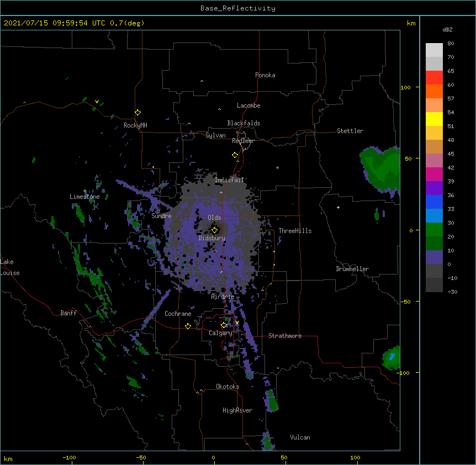The width and height of the screenshot is (476, 465).
Task: Click the Strathmore town label
Action: (285, 336)
